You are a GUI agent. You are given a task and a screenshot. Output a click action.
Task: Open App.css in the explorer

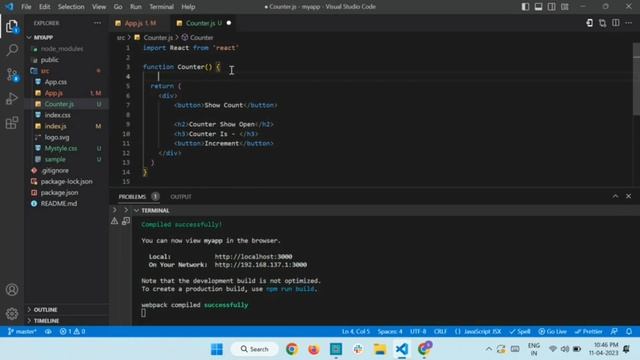[x=56, y=82]
